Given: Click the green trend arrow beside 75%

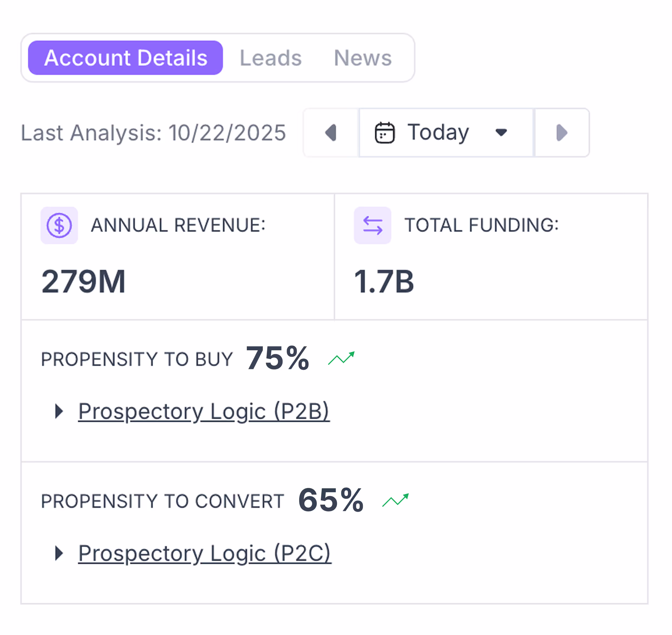Looking at the screenshot, I should pos(341,358).
